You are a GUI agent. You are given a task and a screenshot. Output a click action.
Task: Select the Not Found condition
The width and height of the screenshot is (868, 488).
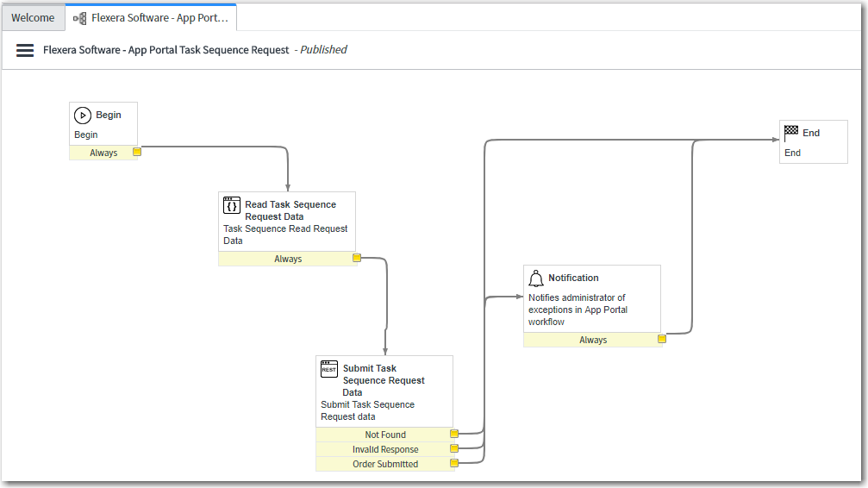(384, 435)
